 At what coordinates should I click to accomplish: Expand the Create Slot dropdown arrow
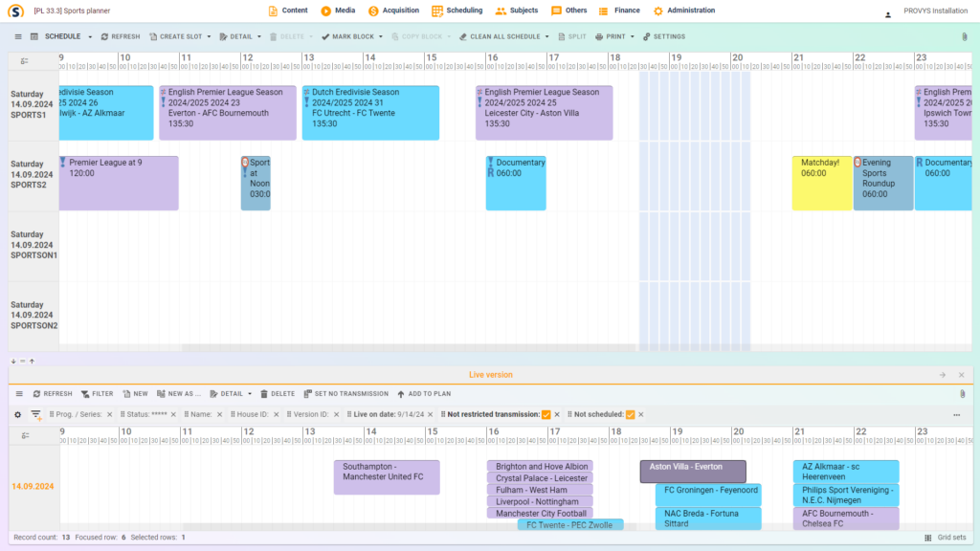pyautogui.click(x=209, y=37)
